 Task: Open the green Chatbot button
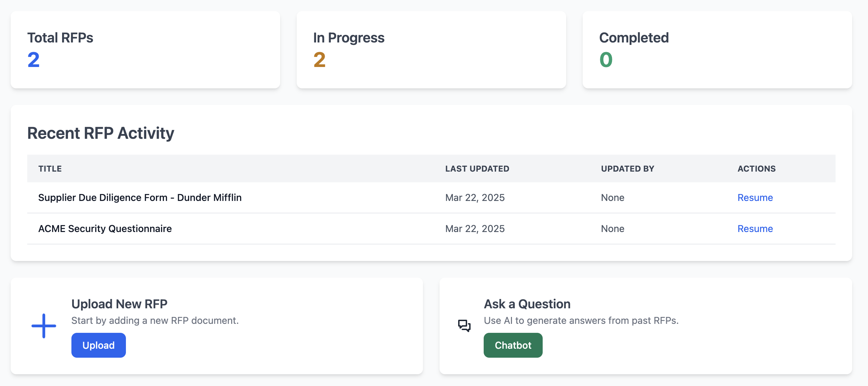[513, 345]
